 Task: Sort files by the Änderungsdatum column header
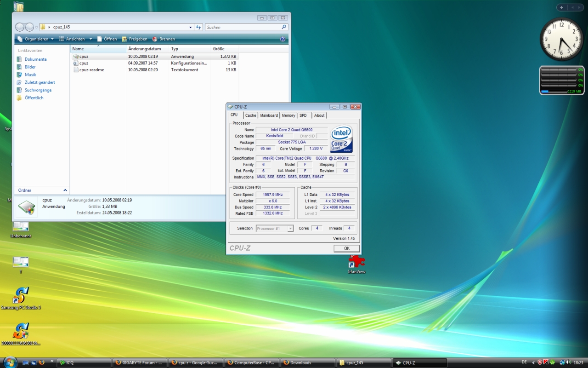point(145,49)
